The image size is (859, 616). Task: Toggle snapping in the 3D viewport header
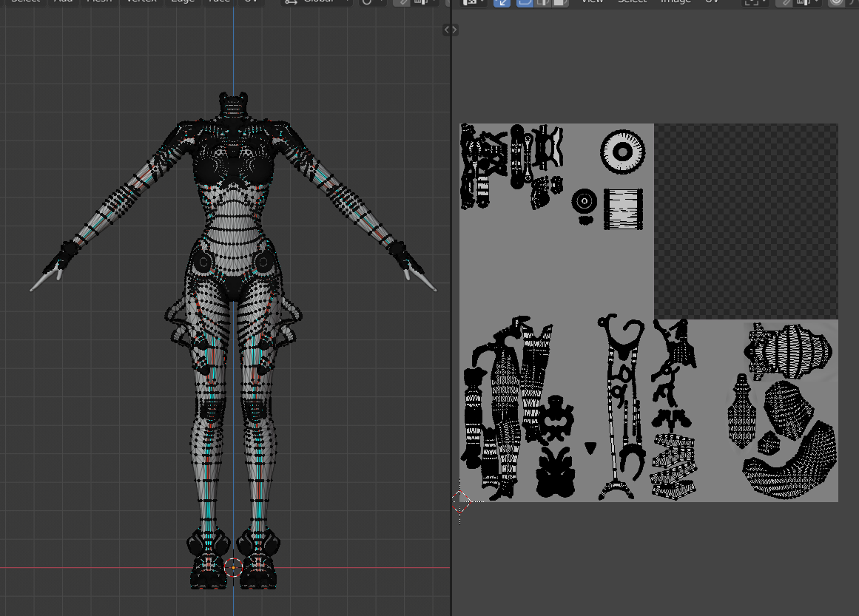coord(402,2)
